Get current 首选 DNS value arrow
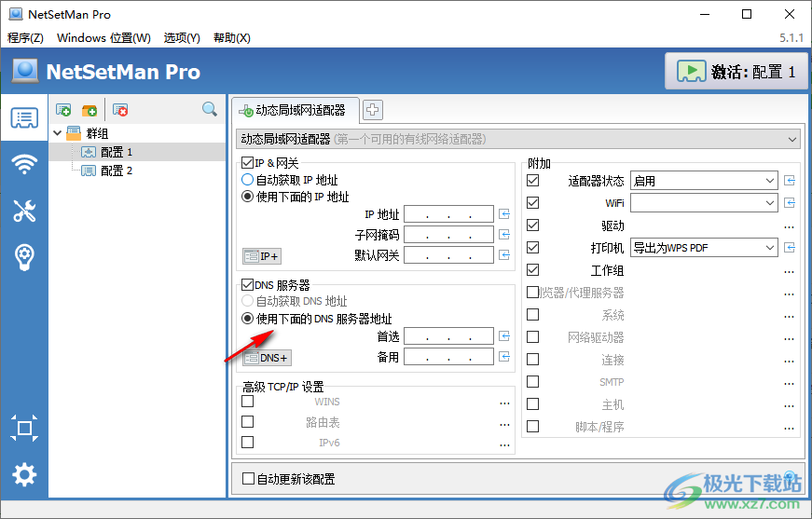This screenshot has height=519, width=812. 504,335
